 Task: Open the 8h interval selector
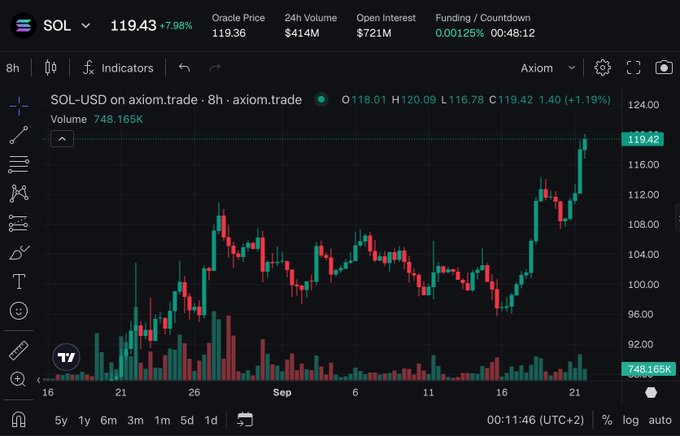tap(13, 68)
